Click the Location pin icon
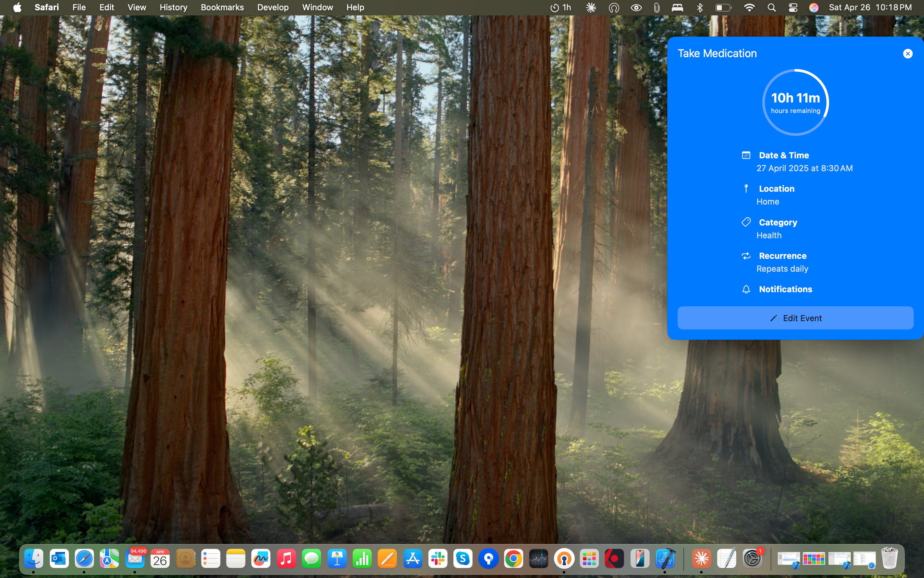924x578 pixels. [x=746, y=188]
